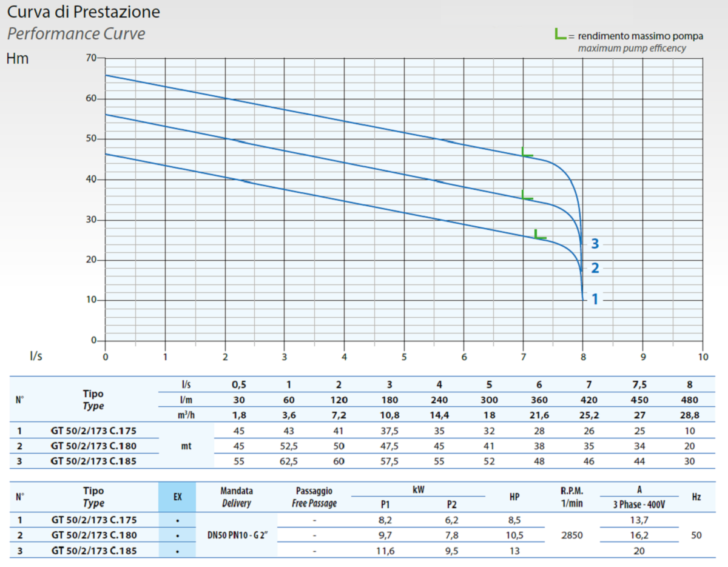
Task: Select the blue curve label number 2
Action: (595, 269)
